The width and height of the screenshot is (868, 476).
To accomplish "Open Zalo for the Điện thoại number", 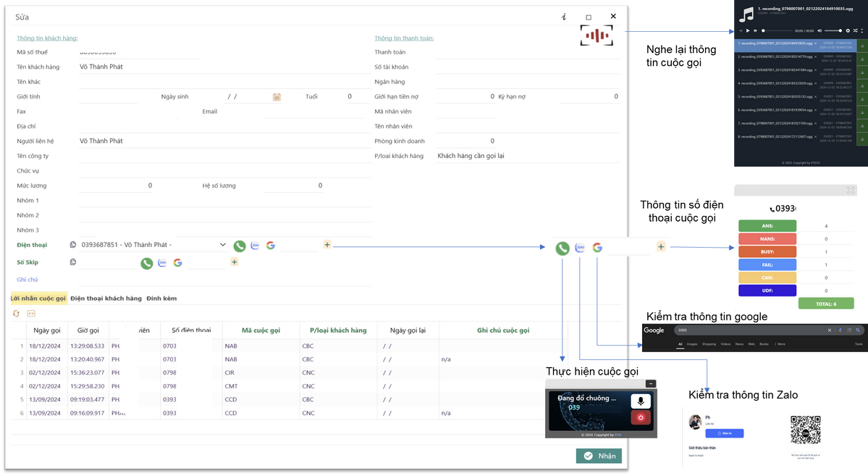I will tap(255, 246).
